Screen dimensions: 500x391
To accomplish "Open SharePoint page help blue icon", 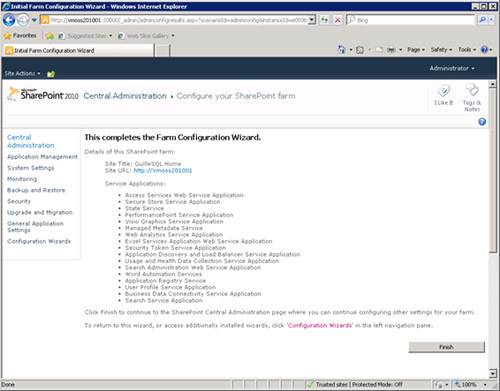I will coord(482,122).
